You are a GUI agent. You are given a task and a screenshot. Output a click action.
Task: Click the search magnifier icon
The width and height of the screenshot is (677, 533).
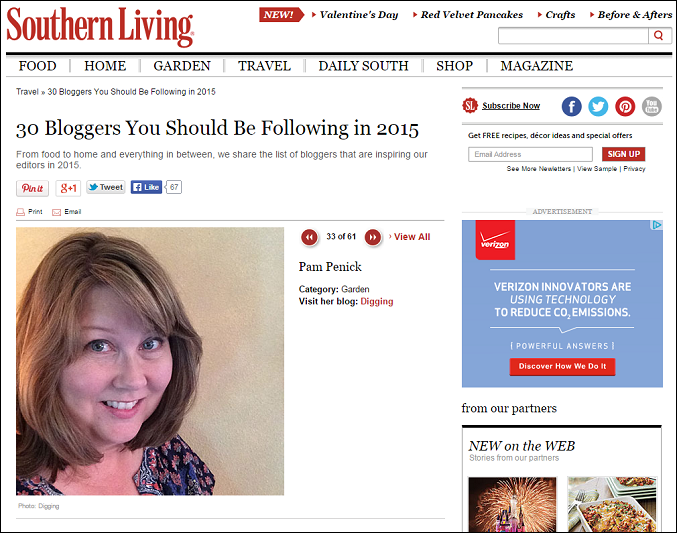pos(659,35)
